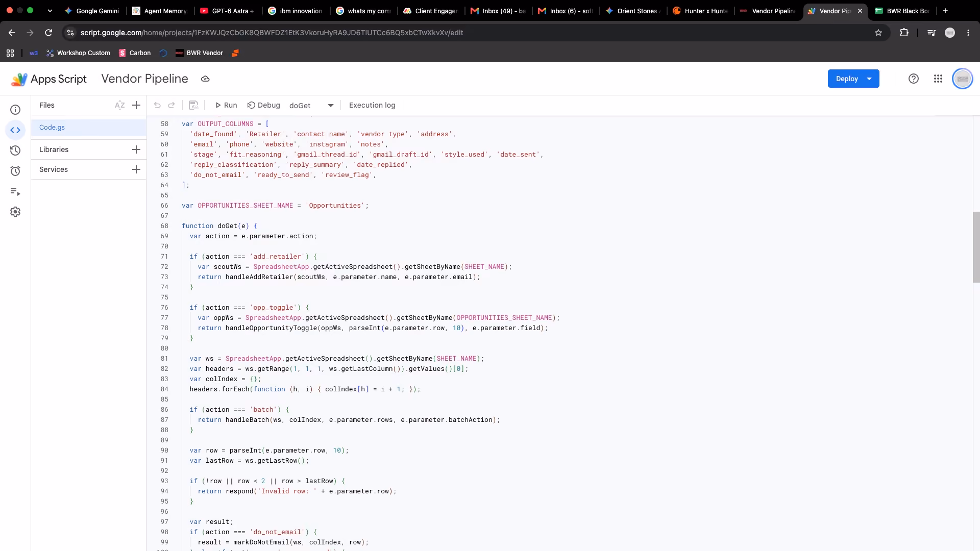This screenshot has width=980, height=551.
Task: Open the Help question mark icon
Action: 914,79
